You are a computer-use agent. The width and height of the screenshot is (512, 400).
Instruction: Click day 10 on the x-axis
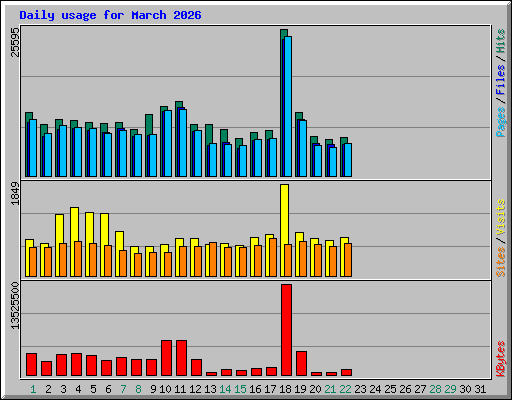165,389
